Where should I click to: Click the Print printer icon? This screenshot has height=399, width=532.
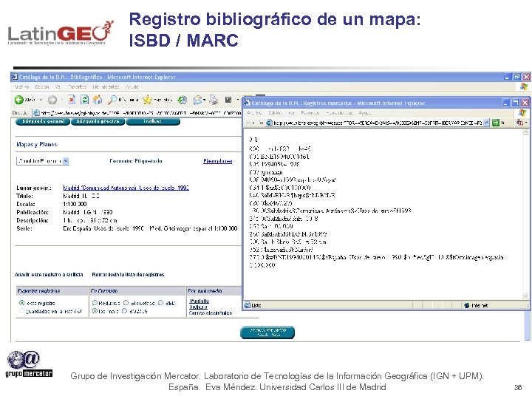(214, 100)
